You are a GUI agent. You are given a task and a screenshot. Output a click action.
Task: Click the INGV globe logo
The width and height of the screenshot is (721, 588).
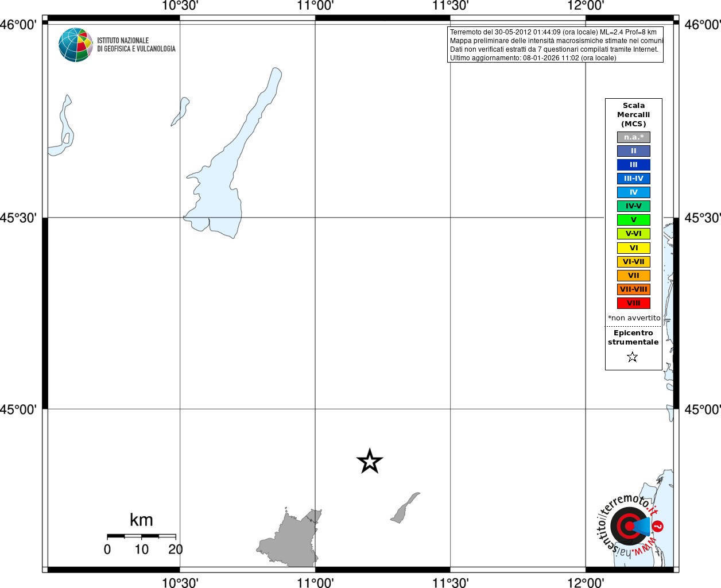[x=76, y=45]
